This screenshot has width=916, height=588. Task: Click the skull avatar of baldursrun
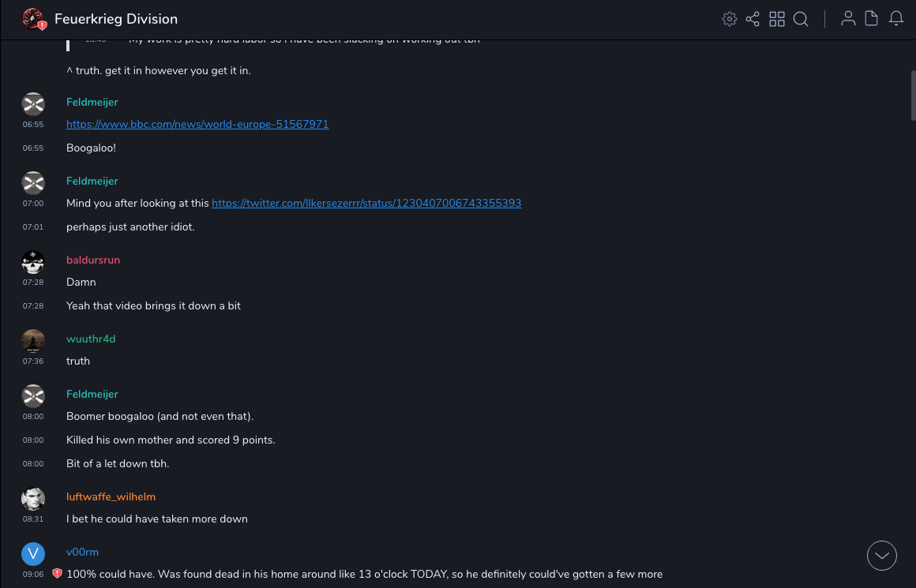point(33,262)
